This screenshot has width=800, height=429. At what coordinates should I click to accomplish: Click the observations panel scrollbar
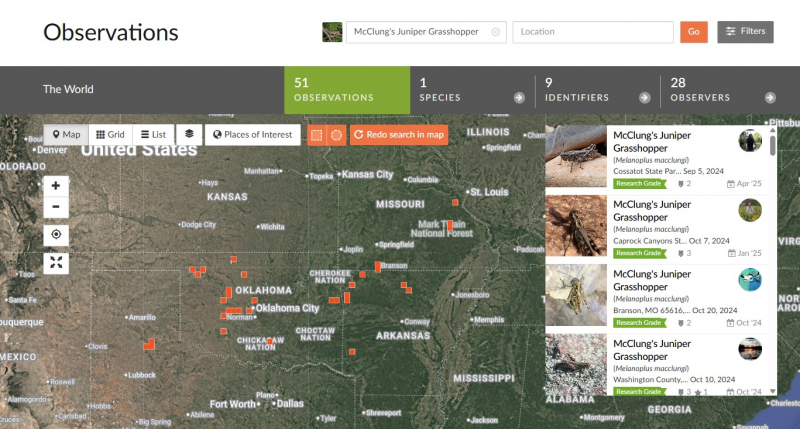(x=773, y=145)
